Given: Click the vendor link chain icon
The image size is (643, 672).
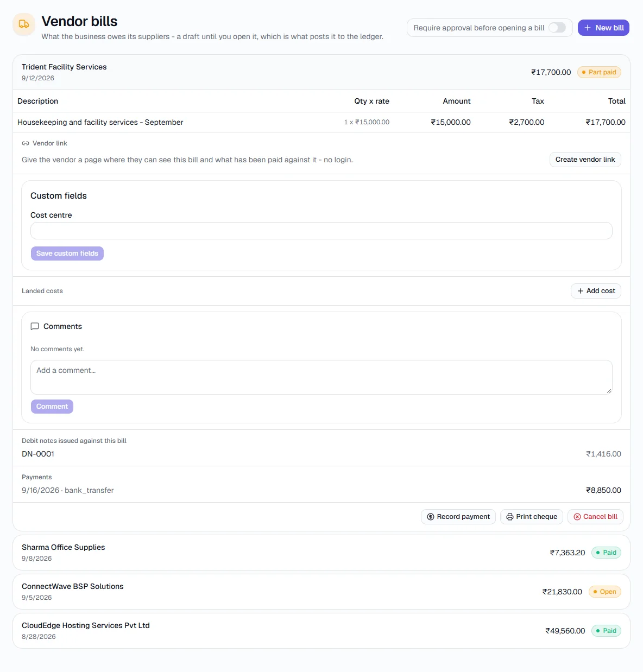Looking at the screenshot, I should [x=26, y=143].
